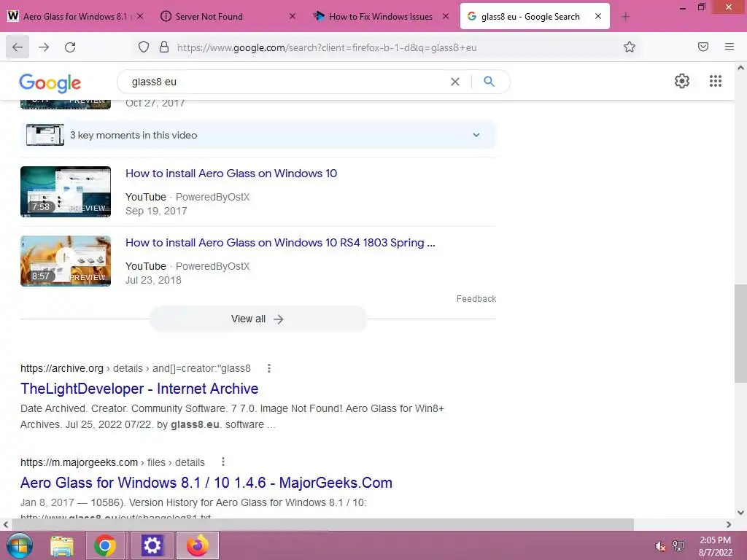The width and height of the screenshot is (747, 560).
Task: Open TheLightDeveloper - Internet Archive result
Action: (139, 389)
